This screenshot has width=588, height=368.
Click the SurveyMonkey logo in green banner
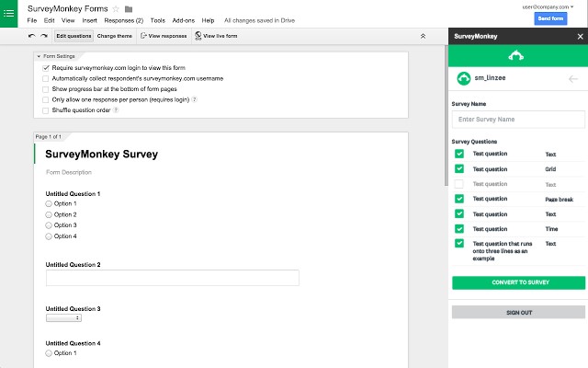[x=516, y=55]
